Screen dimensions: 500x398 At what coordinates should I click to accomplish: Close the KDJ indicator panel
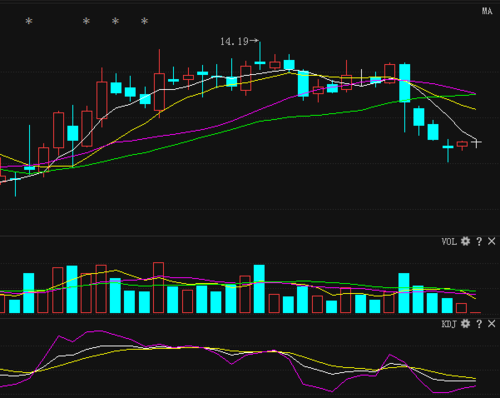pos(492,324)
